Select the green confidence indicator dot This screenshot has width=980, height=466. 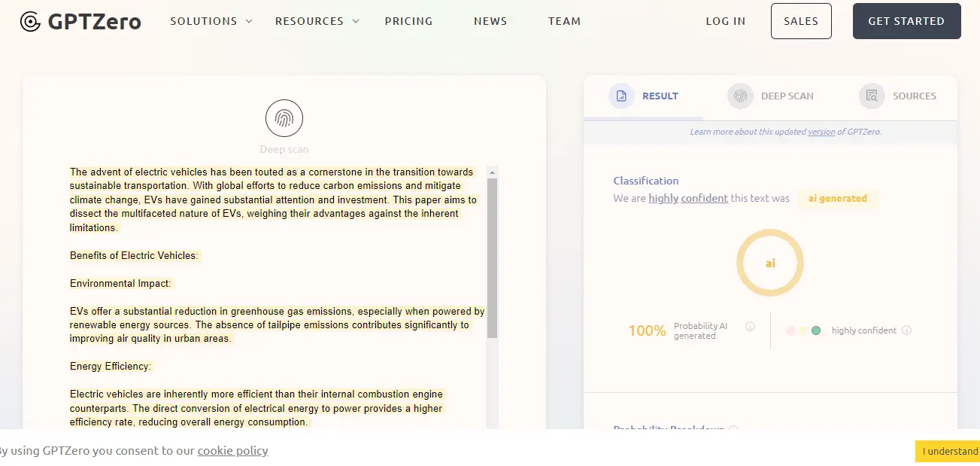(x=815, y=330)
